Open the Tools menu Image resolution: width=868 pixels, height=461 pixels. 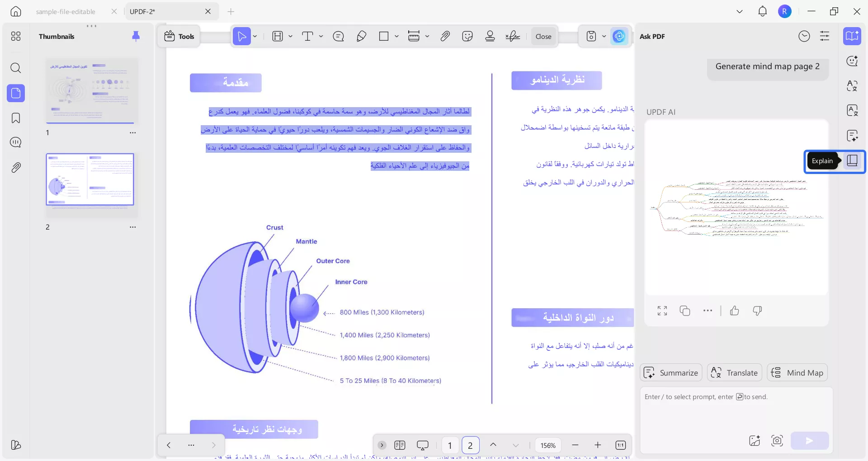(x=179, y=37)
